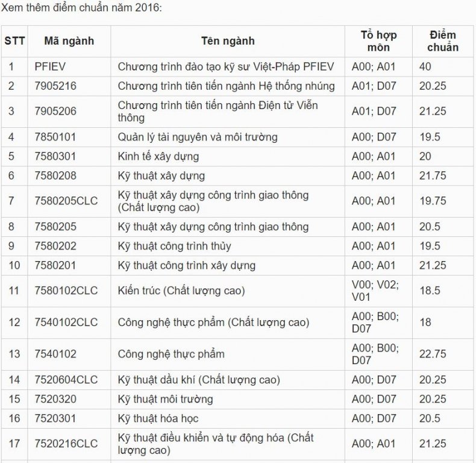This screenshot has height=463, width=476.
Task: Click the 22.75 score cell
Action: 443,354
